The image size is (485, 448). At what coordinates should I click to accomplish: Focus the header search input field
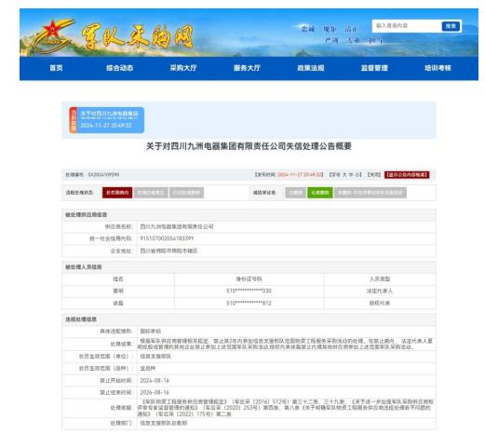point(407,26)
